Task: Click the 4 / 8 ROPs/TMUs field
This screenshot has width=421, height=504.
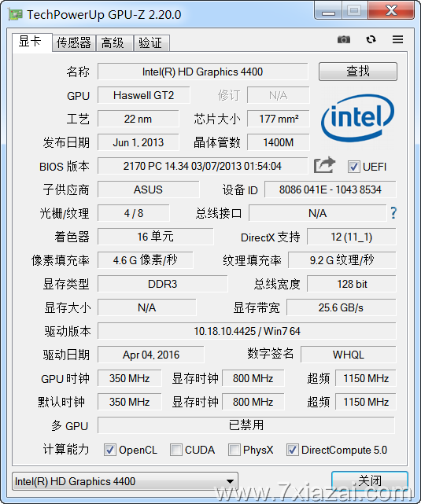Action: tap(134, 213)
